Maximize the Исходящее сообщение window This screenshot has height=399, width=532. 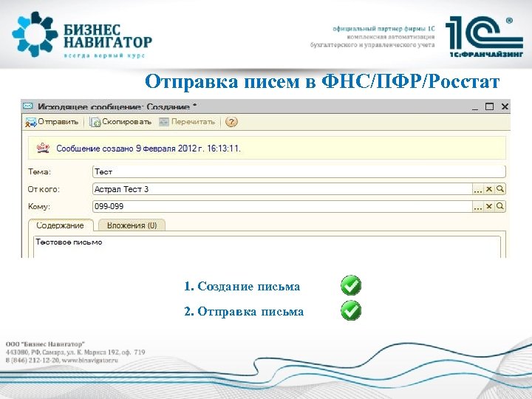[x=489, y=106]
